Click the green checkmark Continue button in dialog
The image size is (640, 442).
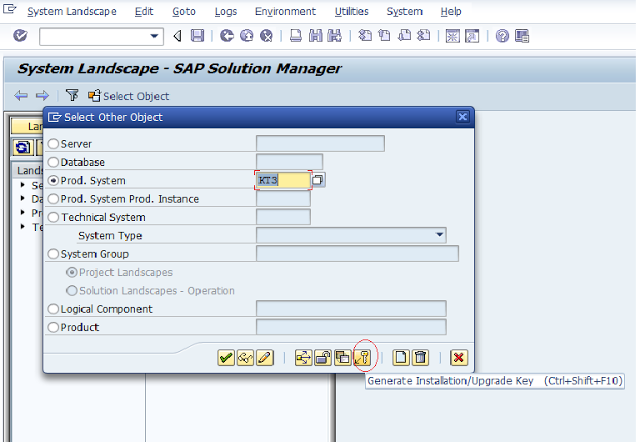pyautogui.click(x=226, y=358)
